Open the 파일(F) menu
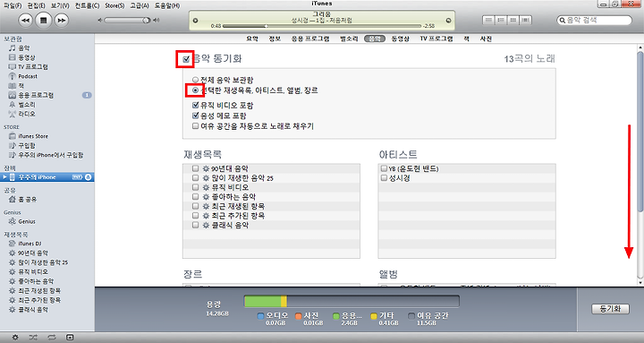The width and height of the screenshot is (644, 343). tap(13, 5)
